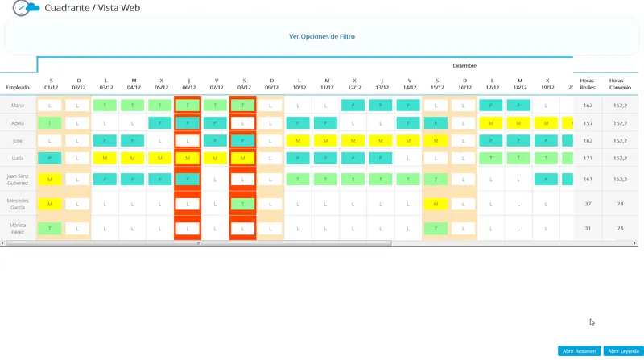Click the horizontal scrollbar thumb

pyautogui.click(x=199, y=243)
